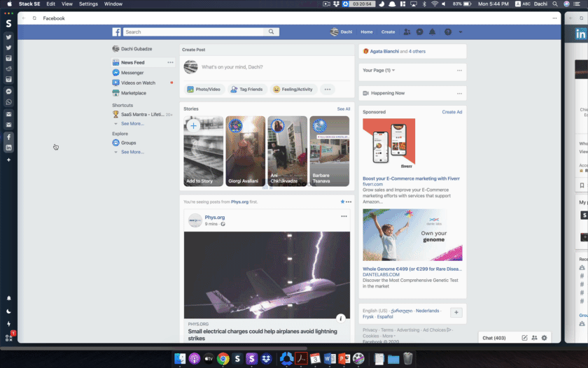
Task: Open Barbare Tsanava story
Action: pyautogui.click(x=329, y=151)
